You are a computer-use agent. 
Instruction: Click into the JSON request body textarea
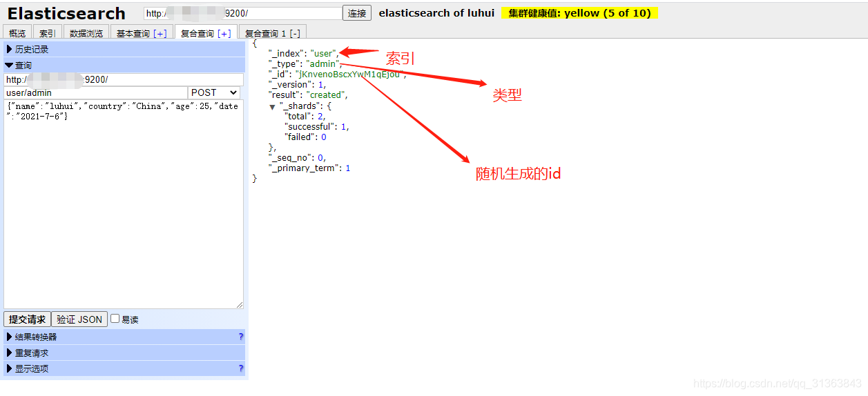[124, 204]
